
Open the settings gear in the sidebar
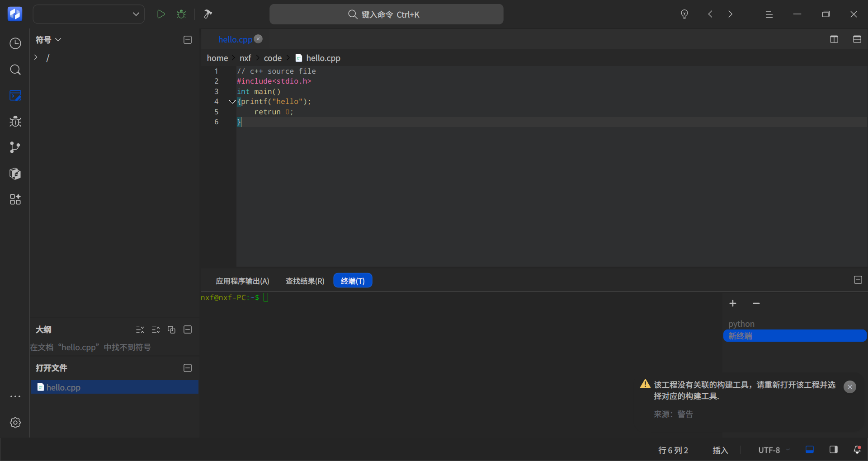[x=15, y=423]
